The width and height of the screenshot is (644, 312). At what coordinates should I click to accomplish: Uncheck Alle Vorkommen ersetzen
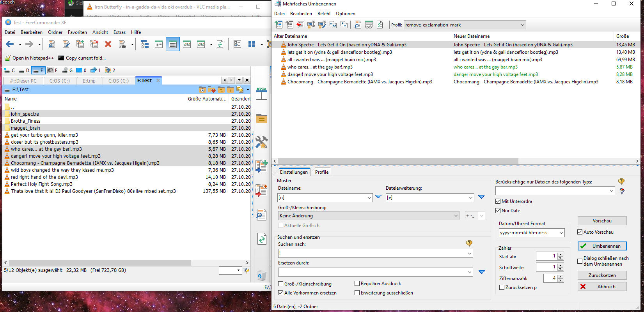281,293
